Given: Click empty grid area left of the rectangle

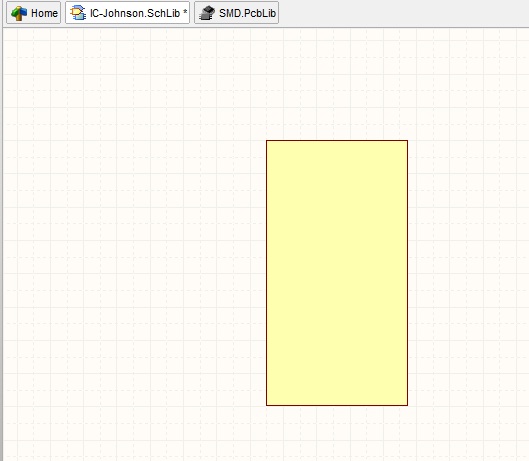Looking at the screenshot, I should click(135, 270).
